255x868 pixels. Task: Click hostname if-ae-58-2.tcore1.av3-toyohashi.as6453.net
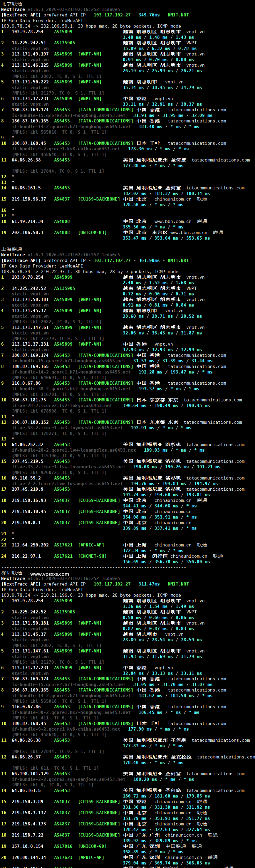point(68,428)
